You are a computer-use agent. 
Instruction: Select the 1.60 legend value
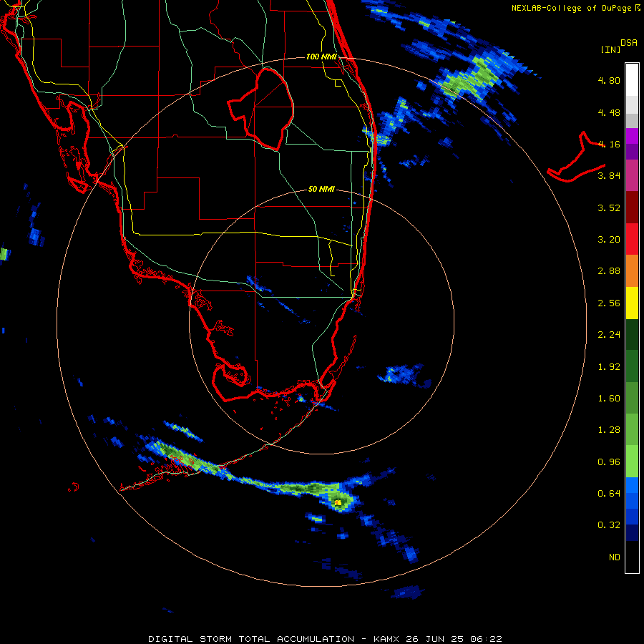tap(609, 399)
